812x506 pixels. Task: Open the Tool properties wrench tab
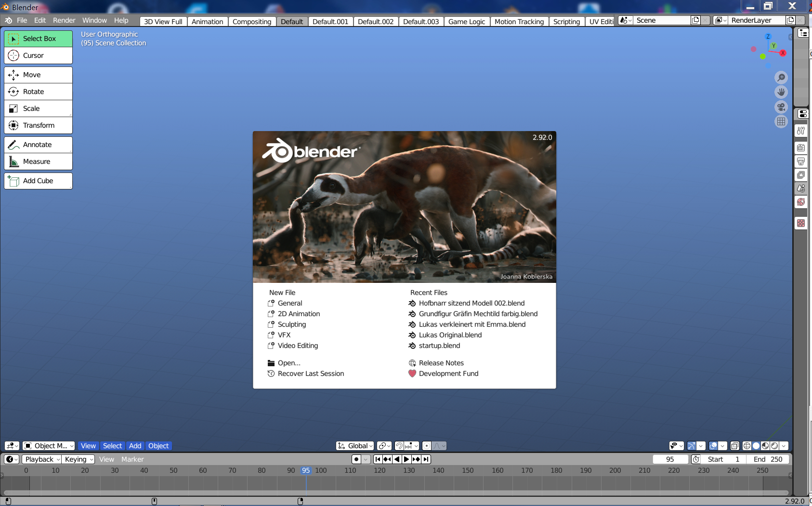(x=801, y=131)
